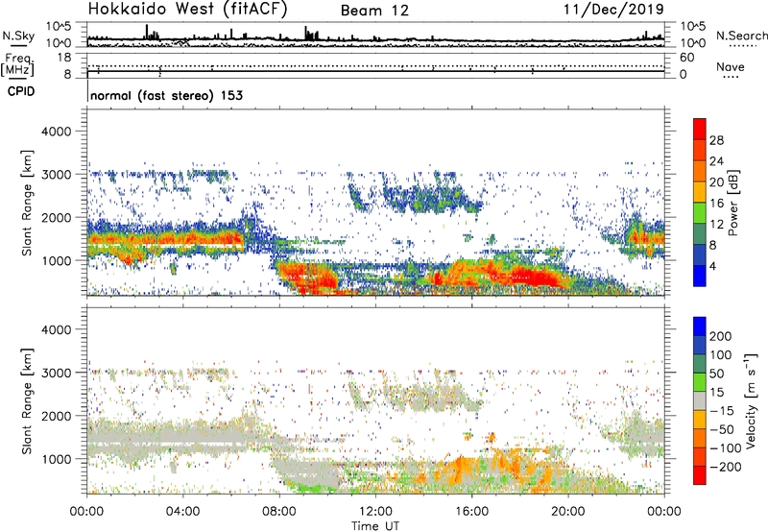Click the 'Hokkaido West (fitACF)' title
768x532 pixels.
pos(187,10)
